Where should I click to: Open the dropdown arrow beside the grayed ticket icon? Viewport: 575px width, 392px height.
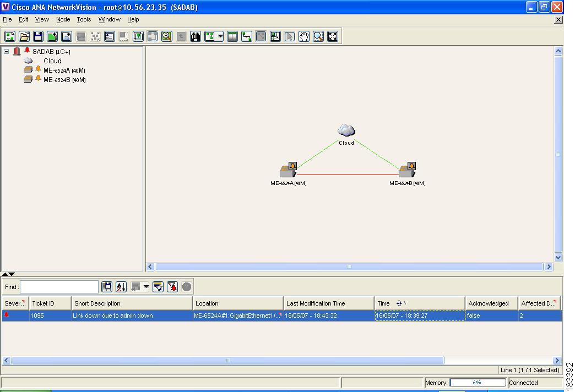coord(146,287)
